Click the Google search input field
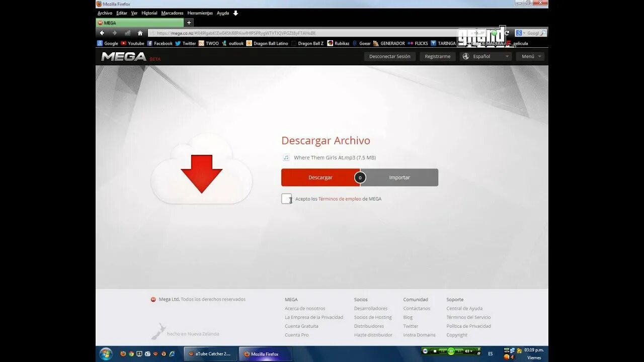The image size is (644, 362). (x=533, y=33)
